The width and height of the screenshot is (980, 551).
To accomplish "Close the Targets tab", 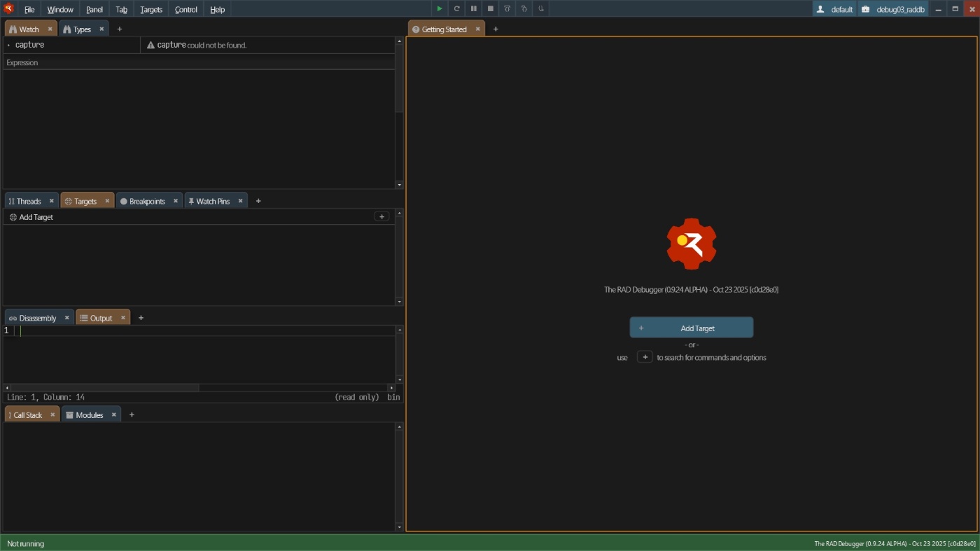I will pyautogui.click(x=107, y=201).
